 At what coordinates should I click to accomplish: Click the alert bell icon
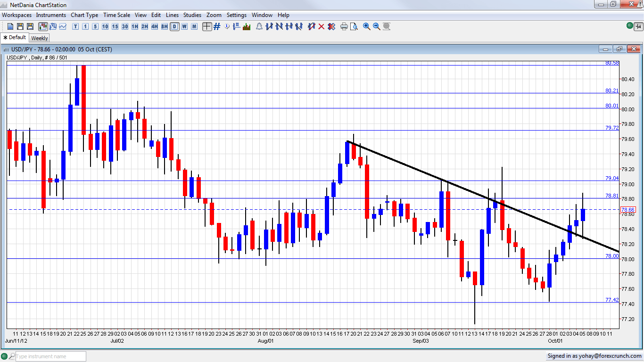click(x=259, y=26)
